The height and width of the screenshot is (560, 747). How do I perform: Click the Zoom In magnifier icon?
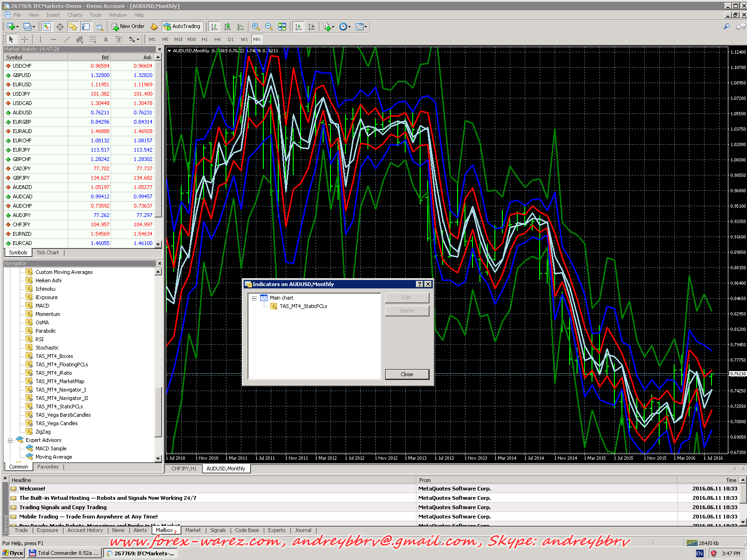[255, 27]
